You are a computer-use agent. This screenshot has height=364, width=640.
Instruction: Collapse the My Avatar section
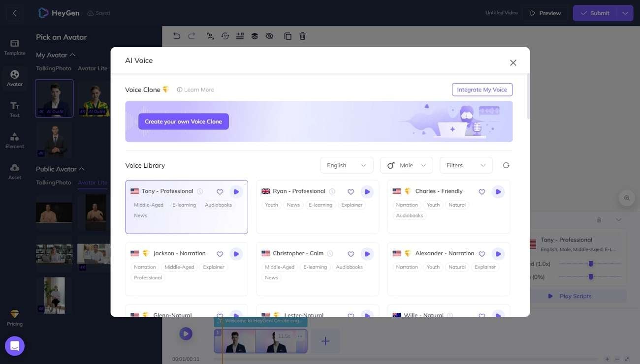(x=72, y=55)
